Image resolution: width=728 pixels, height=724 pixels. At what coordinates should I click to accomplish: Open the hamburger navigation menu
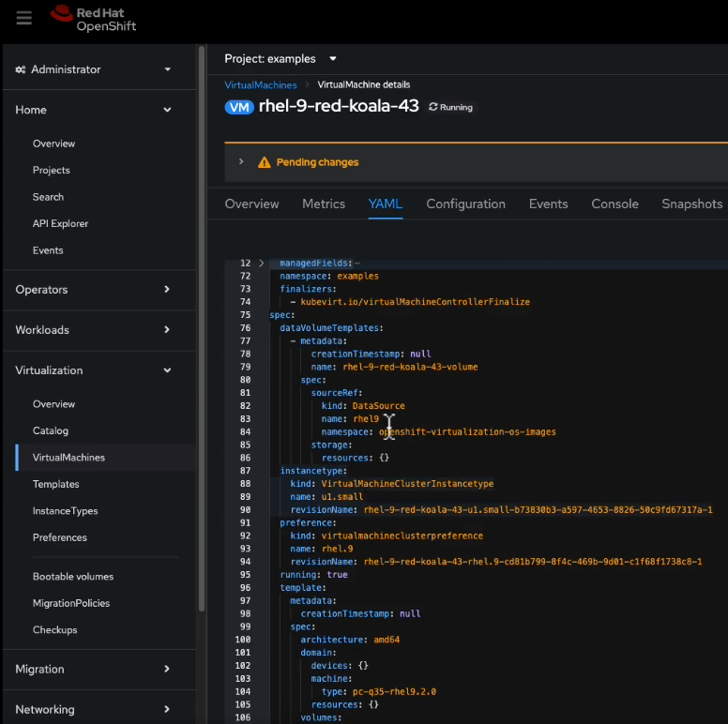pos(23,19)
